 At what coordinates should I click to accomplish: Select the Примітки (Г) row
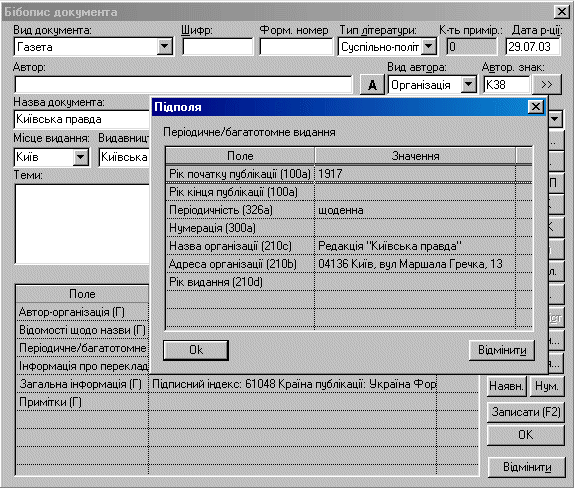pos(247,402)
